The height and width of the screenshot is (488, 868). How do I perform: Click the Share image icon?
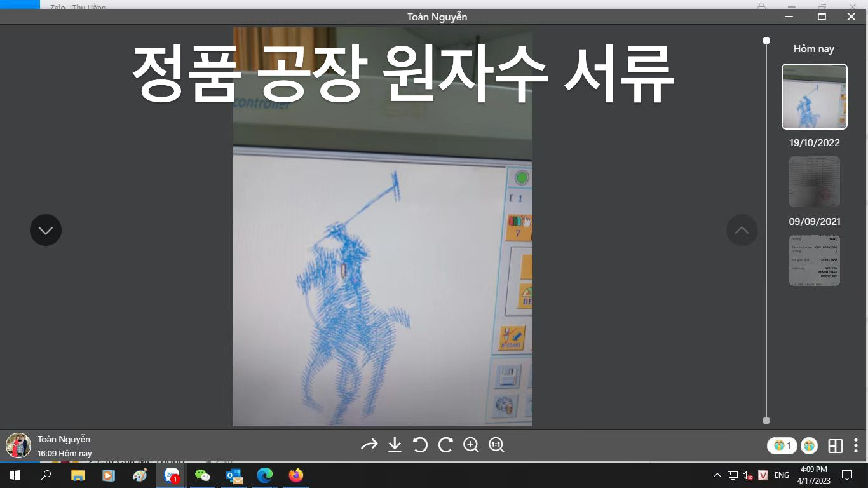369,445
